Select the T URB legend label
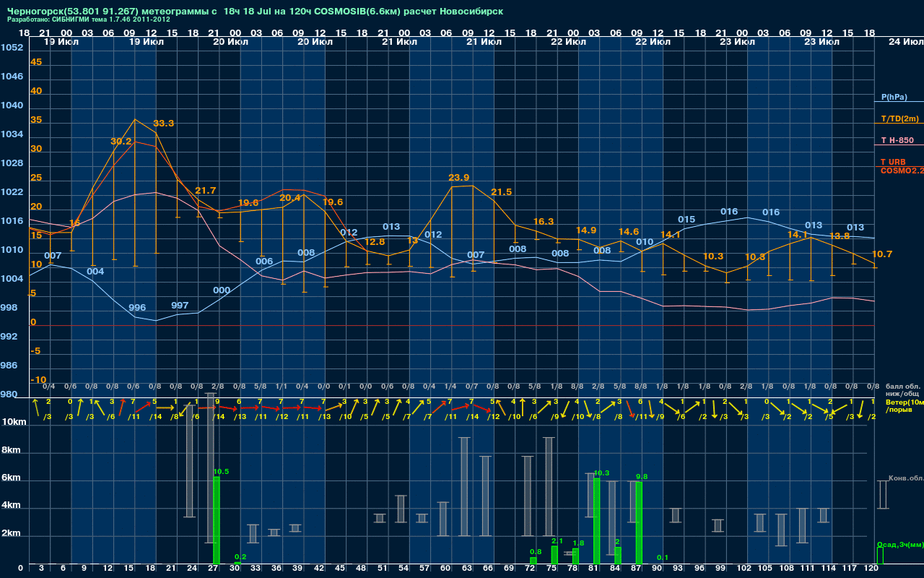 [893, 162]
